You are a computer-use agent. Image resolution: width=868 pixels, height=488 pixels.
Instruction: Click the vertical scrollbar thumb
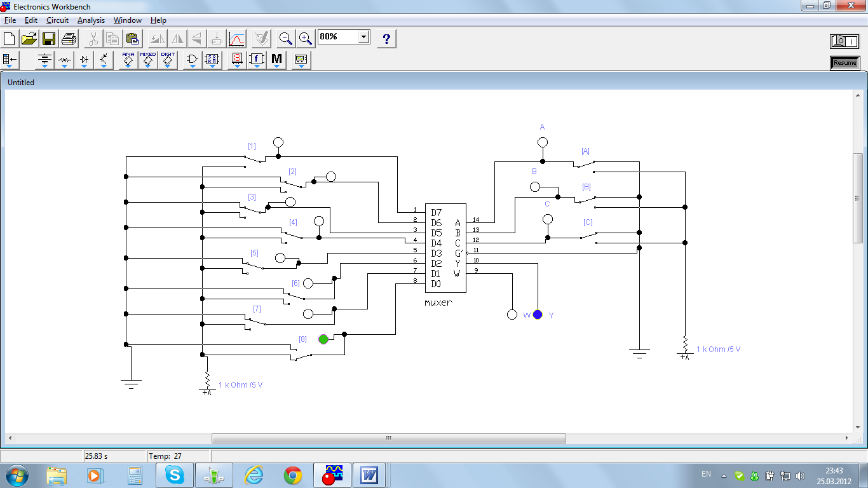click(858, 198)
